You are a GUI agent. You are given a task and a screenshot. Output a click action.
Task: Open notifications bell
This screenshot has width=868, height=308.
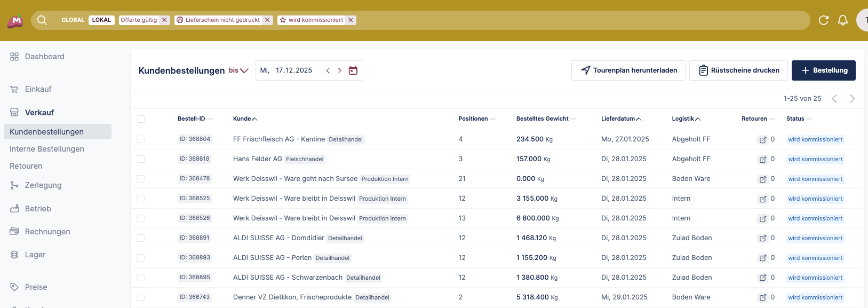(843, 20)
